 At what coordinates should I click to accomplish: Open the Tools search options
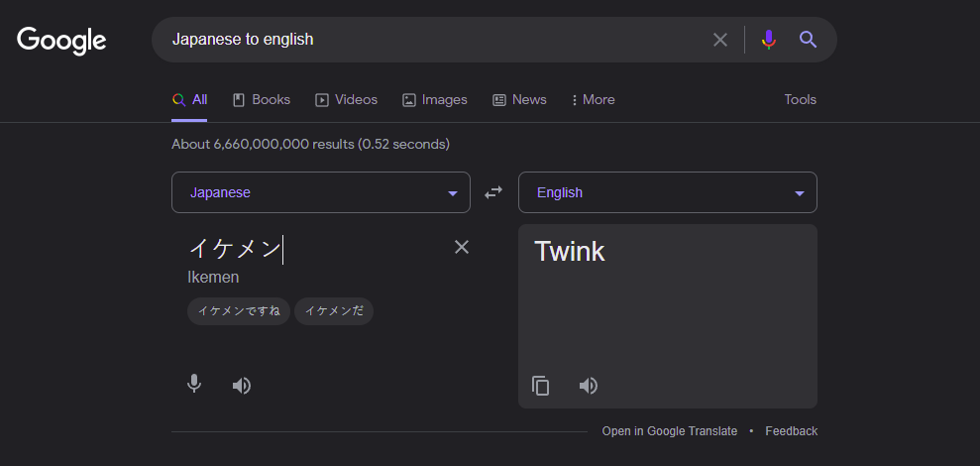pos(800,99)
